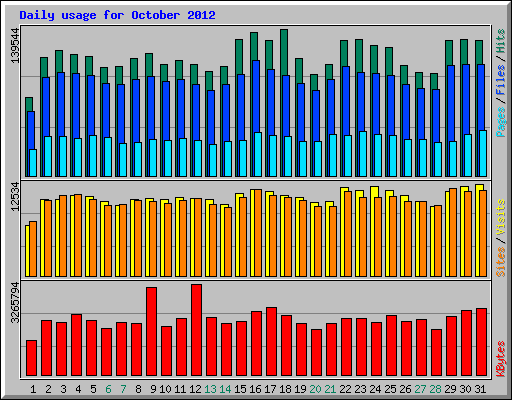The width and height of the screenshot is (512, 400).
Task: Select weekend day 21 label
Action: click(x=330, y=389)
